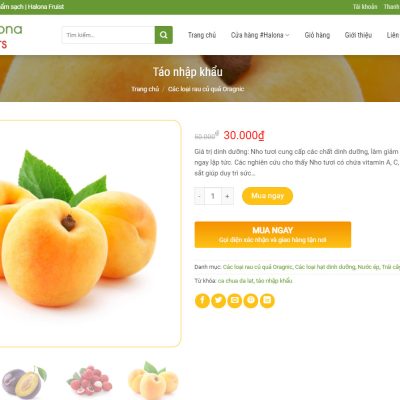
Task: Share product via email icon
Action: 235,301
